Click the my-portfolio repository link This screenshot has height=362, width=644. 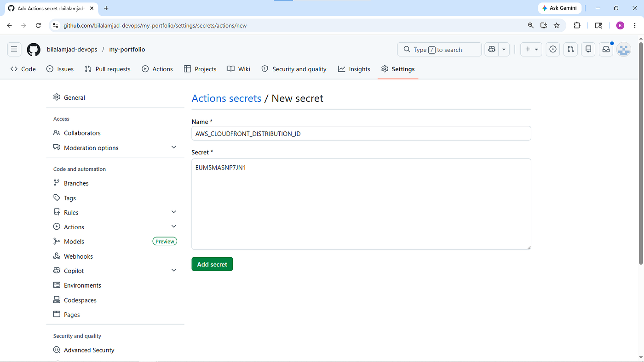point(127,50)
